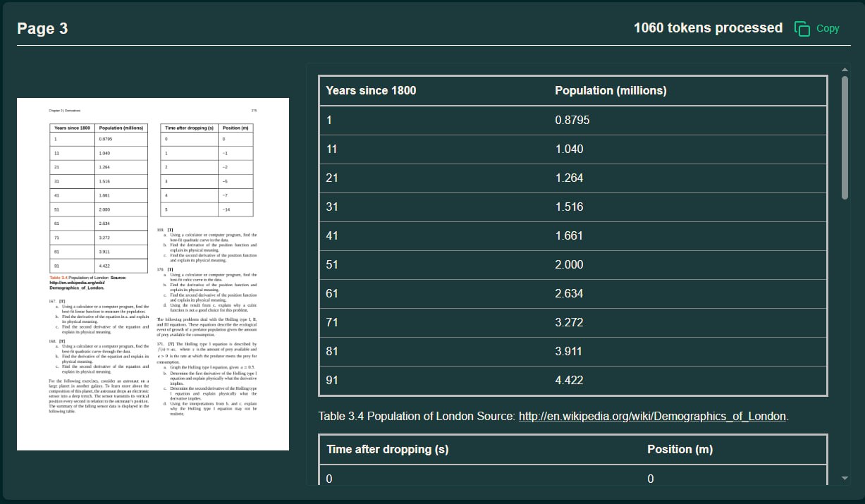Select the year 91 cell
Image resolution: width=865 pixels, height=504 pixels.
tap(332, 380)
